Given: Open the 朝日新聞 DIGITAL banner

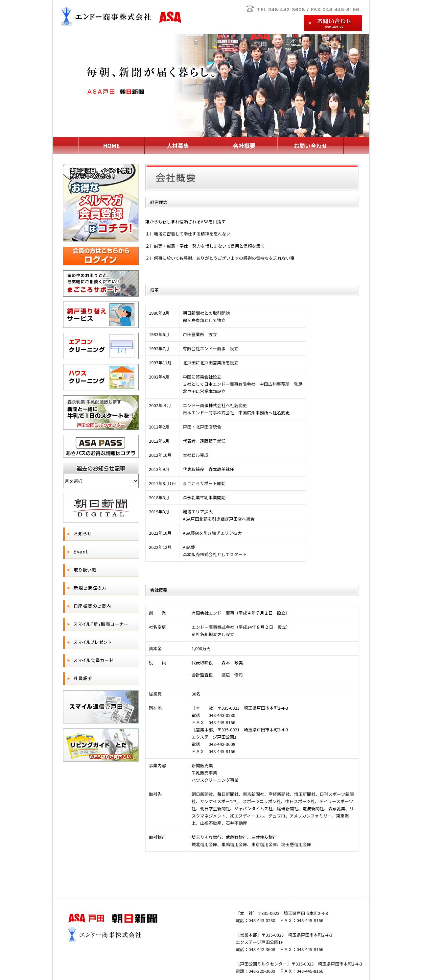Looking at the screenshot, I should coord(101,507).
